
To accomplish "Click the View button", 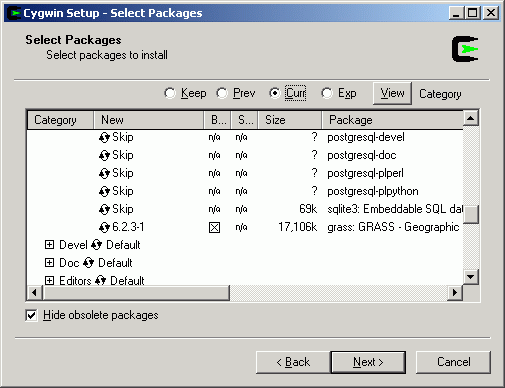I will (392, 93).
